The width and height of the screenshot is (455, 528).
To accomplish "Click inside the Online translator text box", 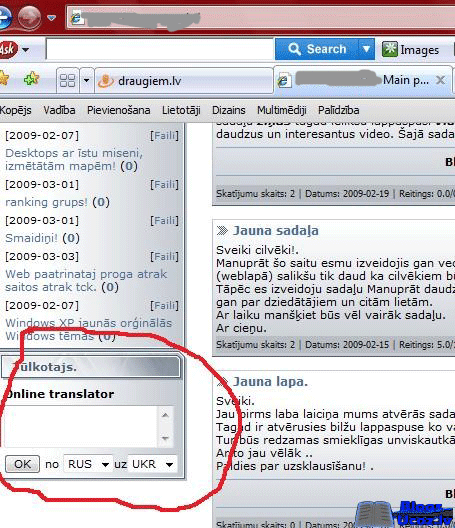I will click(81, 427).
